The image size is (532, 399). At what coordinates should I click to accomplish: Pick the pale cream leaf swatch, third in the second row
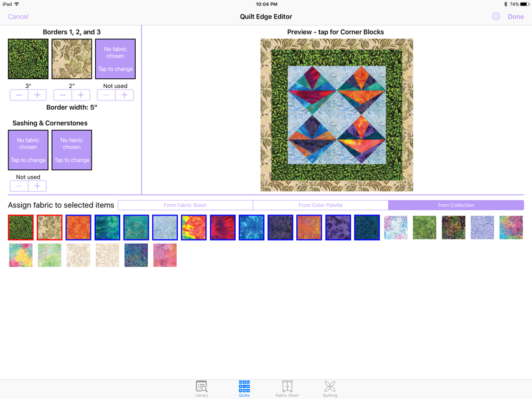pyautogui.click(x=78, y=255)
